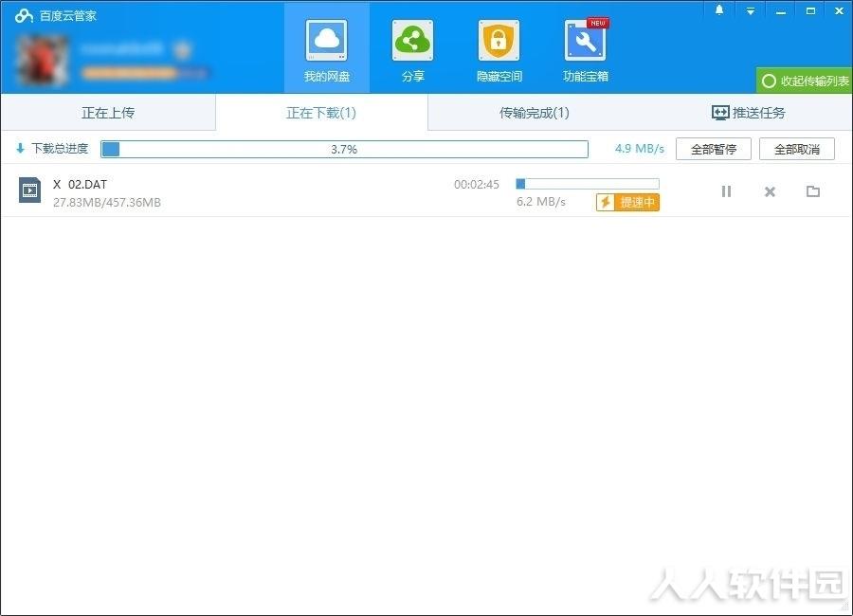Click the 下载总进度 label

tap(60, 149)
